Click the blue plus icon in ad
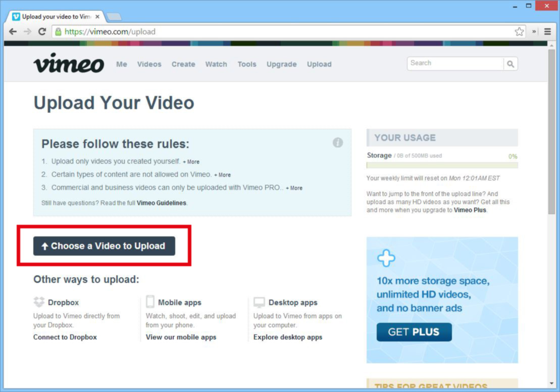The image size is (560, 392). click(386, 258)
